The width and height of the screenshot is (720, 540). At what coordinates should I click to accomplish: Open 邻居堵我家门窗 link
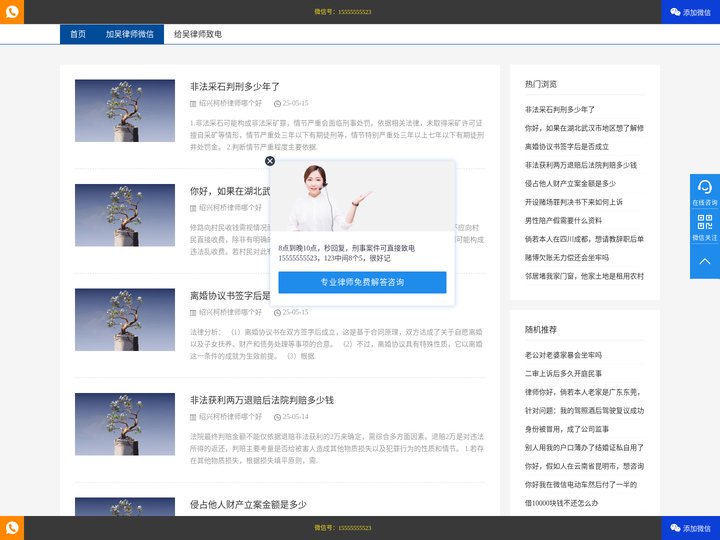point(584,276)
